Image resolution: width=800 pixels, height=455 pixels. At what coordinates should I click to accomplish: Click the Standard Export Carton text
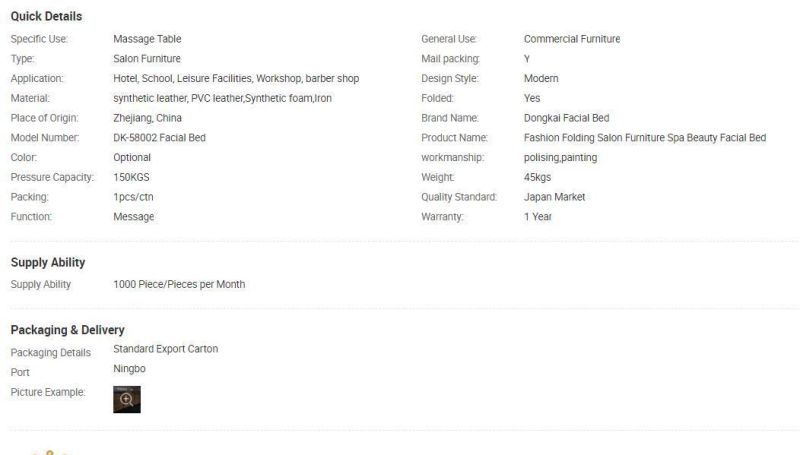[165, 349]
